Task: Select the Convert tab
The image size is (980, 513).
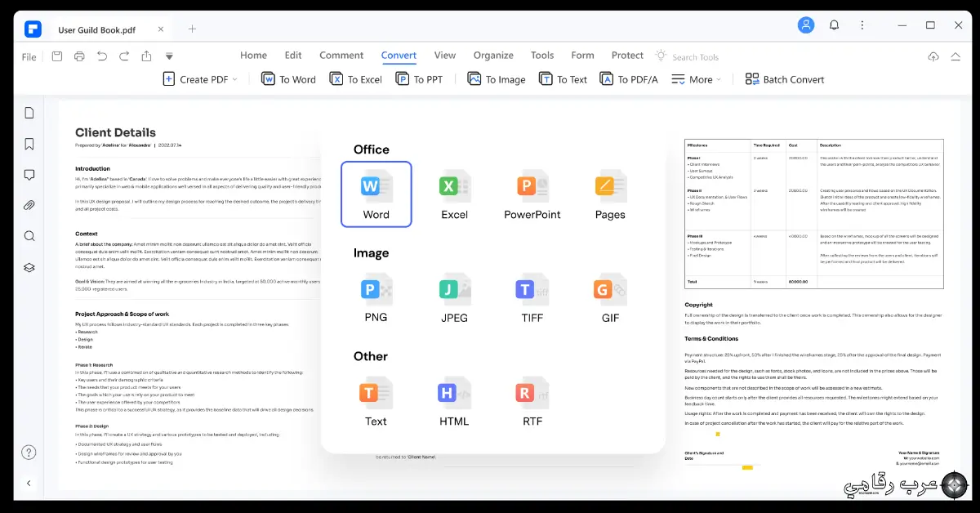Action: 399,56
